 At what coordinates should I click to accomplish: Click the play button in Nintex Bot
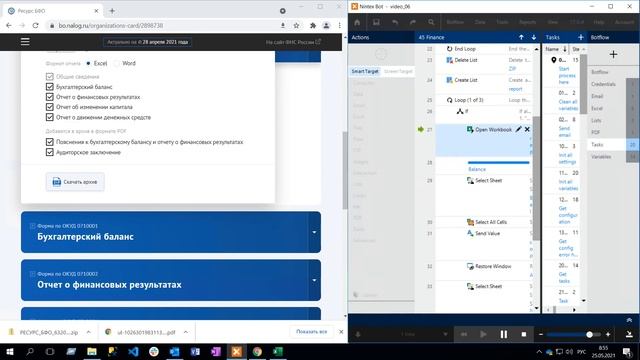tap(483, 334)
